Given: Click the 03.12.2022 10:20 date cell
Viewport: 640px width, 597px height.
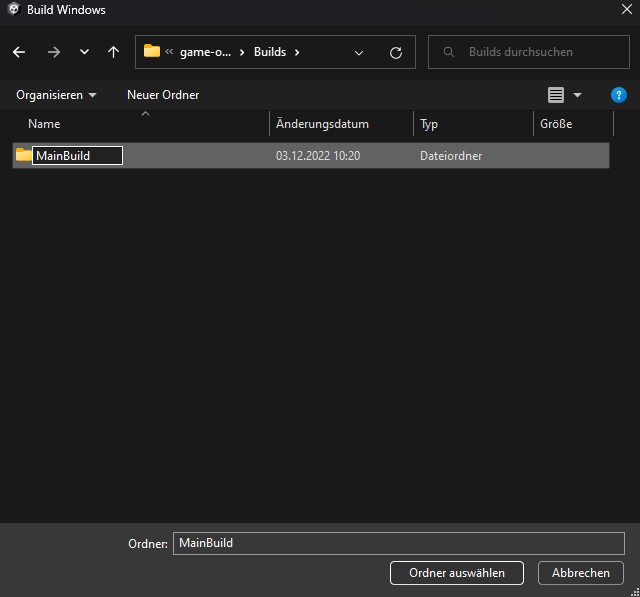Looking at the screenshot, I should point(318,156).
